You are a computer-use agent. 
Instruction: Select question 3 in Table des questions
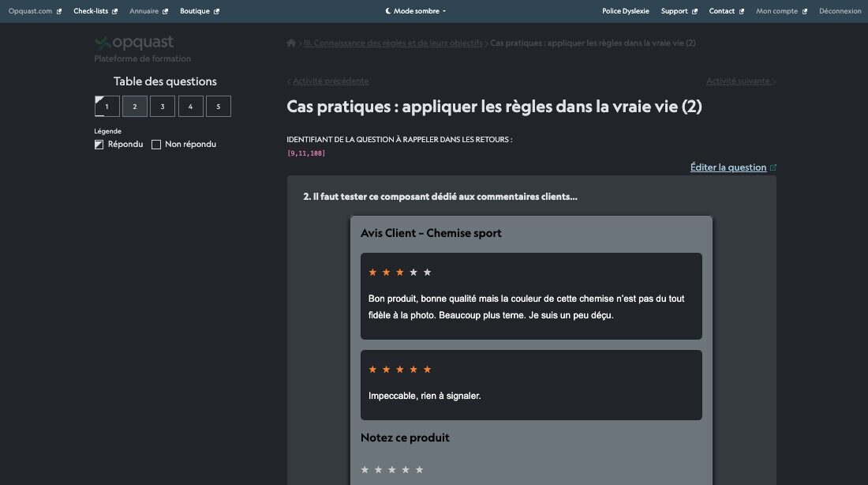(163, 106)
